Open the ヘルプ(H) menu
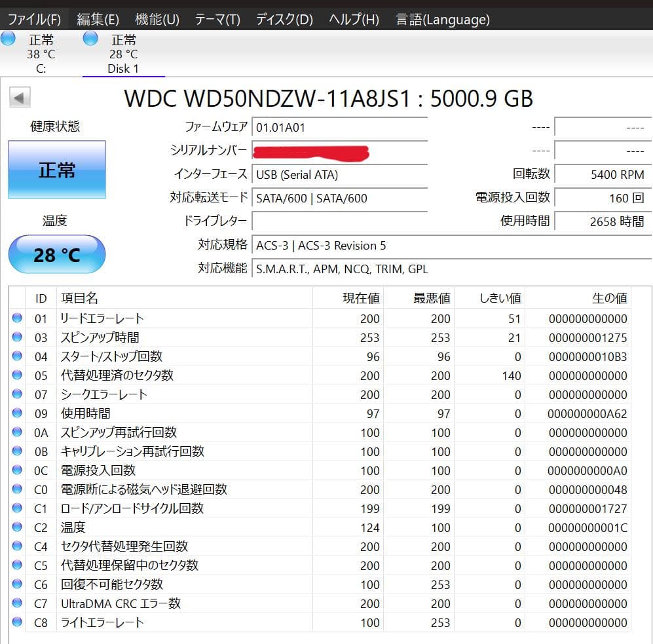Screen dimensions: 653x644 [x=354, y=20]
